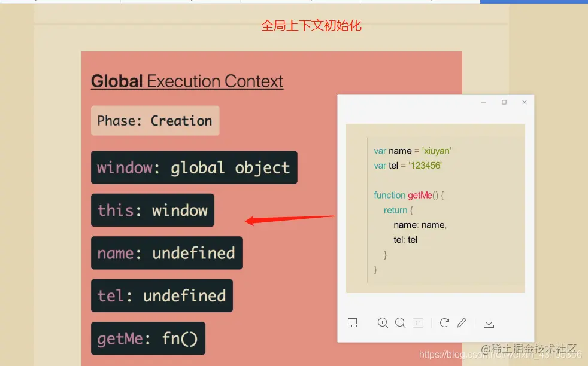Click the gallery layout icon in viewer toolbar

click(352, 322)
